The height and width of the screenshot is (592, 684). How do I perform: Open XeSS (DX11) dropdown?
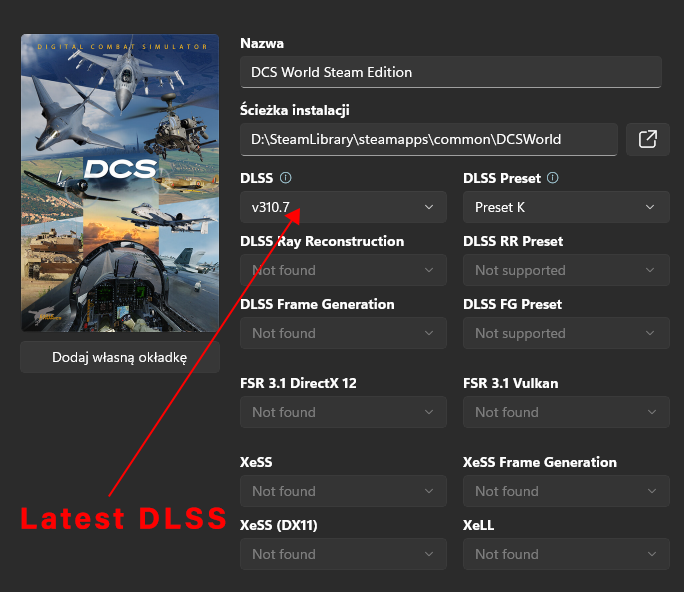pos(343,554)
